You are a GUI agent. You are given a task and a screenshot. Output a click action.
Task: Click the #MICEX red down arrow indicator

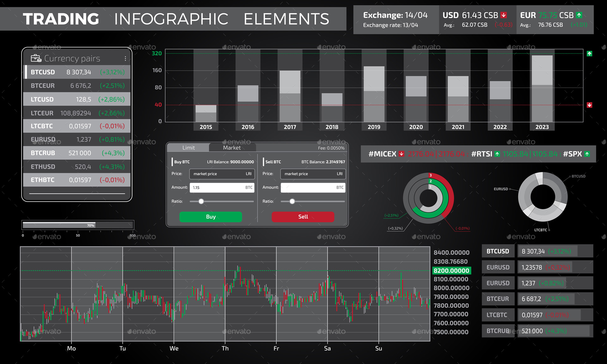pos(401,154)
